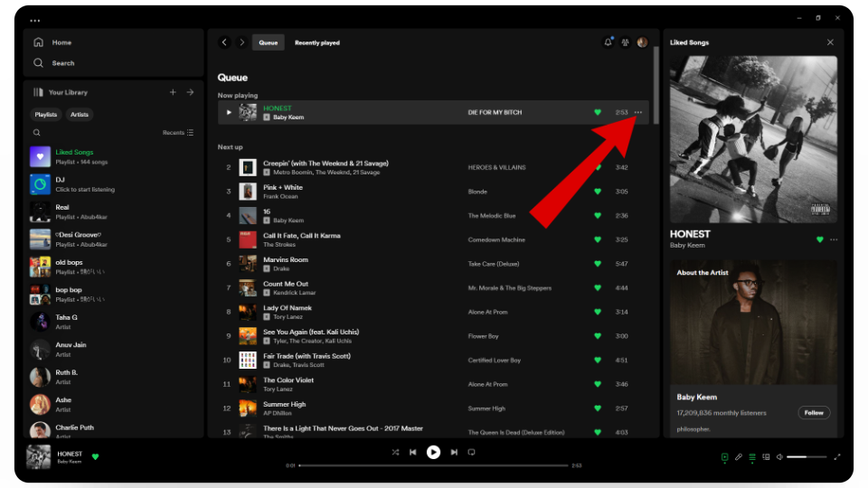Unlike HONEST in the Now playing row
The width and height of the screenshot is (868, 488).
(x=598, y=112)
